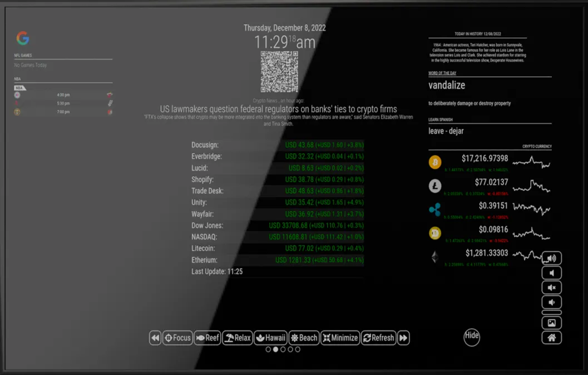Click the silver Litecoin coin icon
This screenshot has width=588, height=375.
(435, 186)
